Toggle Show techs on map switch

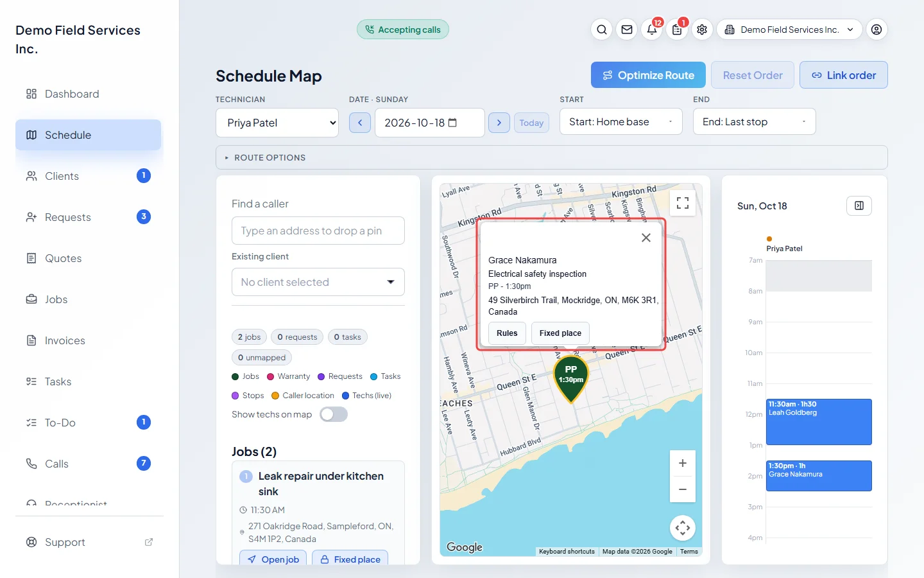tap(334, 414)
